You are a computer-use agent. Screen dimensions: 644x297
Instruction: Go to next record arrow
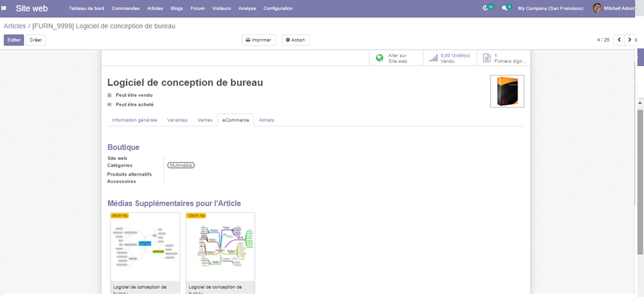tap(630, 40)
